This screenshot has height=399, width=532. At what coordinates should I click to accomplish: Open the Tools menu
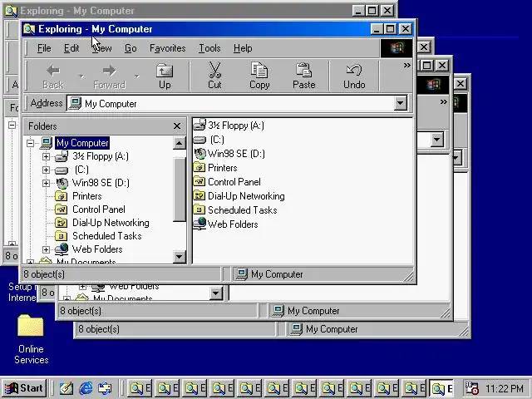pos(209,48)
